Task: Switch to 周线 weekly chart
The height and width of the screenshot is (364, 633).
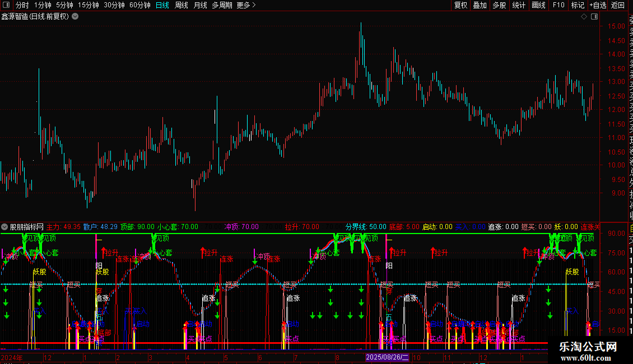Action: tap(181, 5)
